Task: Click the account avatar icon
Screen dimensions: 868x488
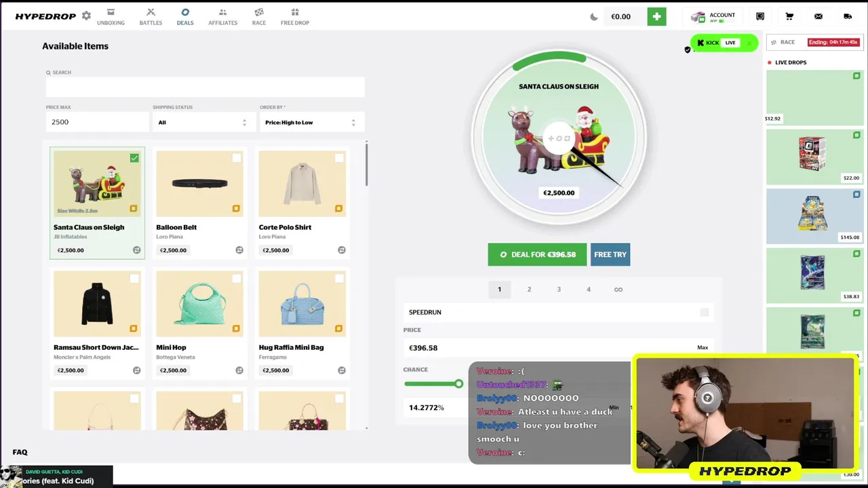Action: pyautogui.click(x=698, y=16)
